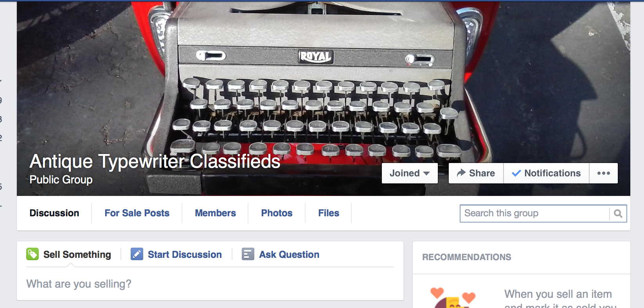Click the green Sell Something tag icon

click(x=32, y=254)
